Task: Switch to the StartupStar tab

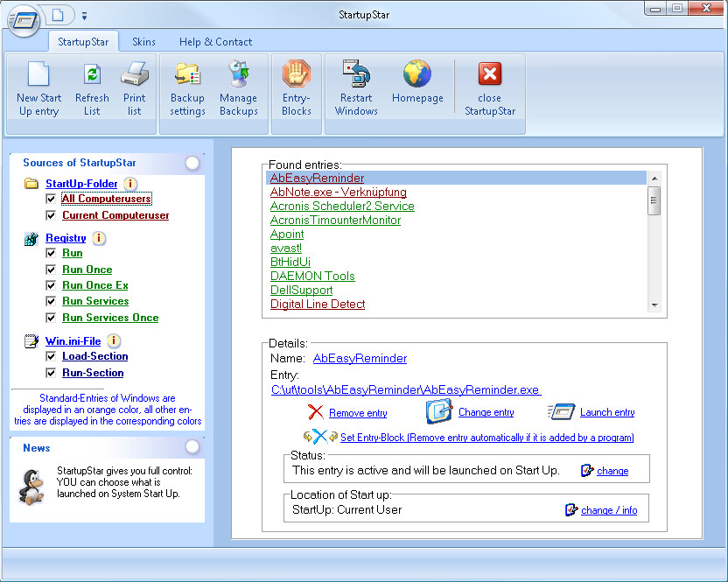Action: (83, 42)
